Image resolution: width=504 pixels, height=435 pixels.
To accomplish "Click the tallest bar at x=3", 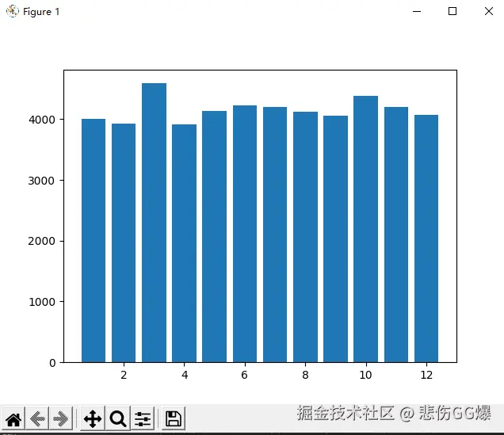I will [x=154, y=223].
